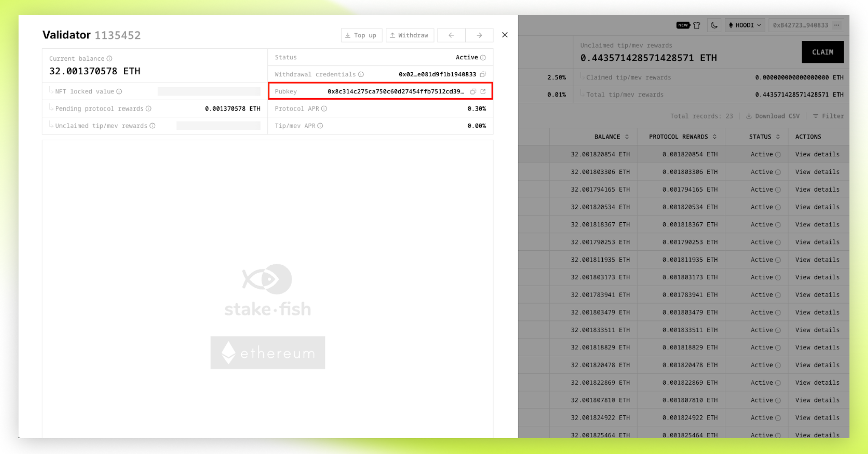
Task: Open the HOODI network dropdown
Action: (745, 25)
